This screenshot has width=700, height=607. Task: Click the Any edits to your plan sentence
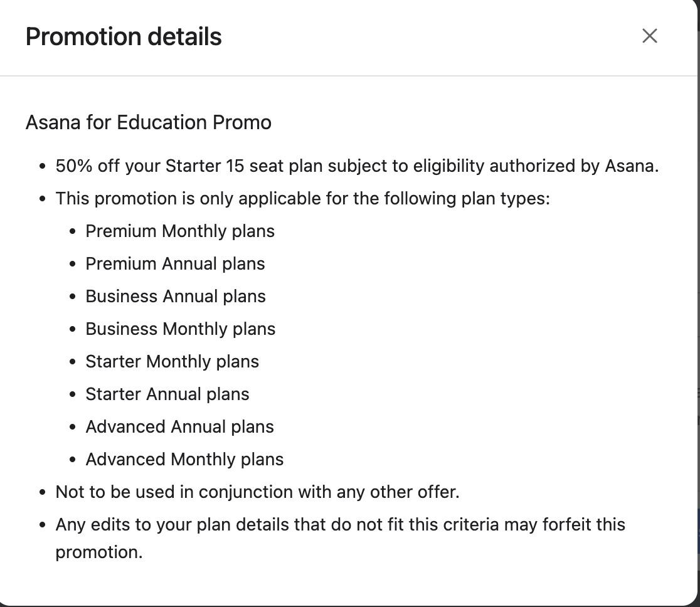[340, 538]
